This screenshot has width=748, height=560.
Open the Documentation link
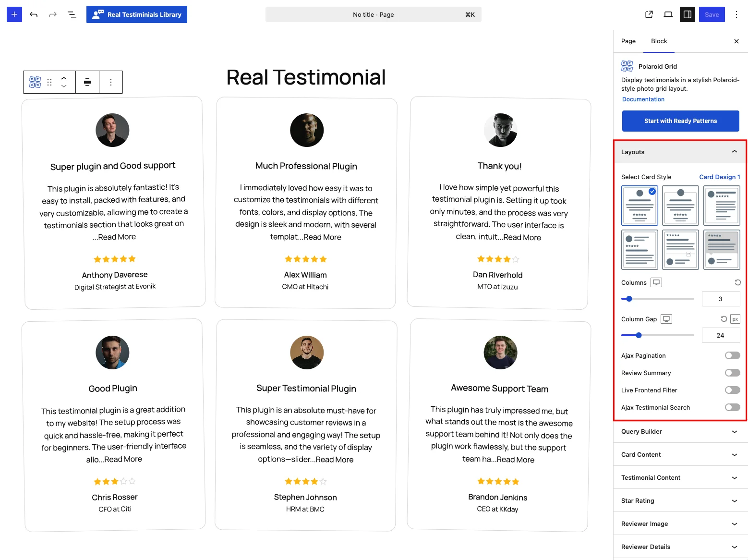pyautogui.click(x=643, y=99)
